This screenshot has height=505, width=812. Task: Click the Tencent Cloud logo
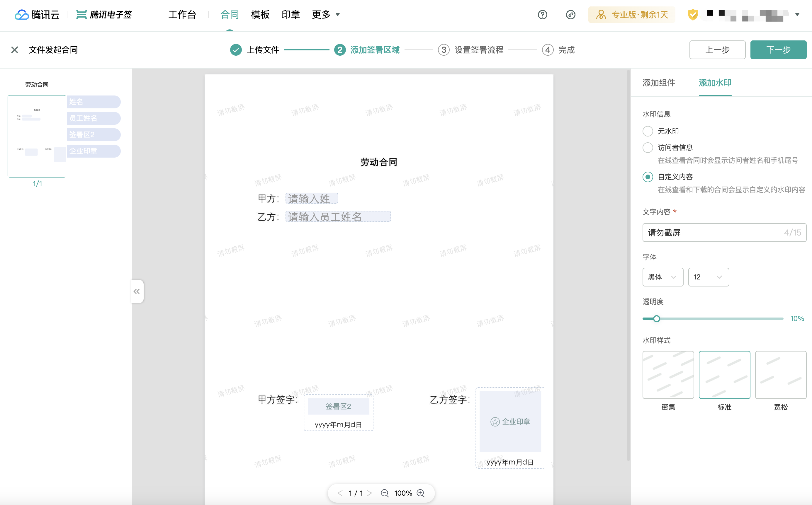coord(37,15)
